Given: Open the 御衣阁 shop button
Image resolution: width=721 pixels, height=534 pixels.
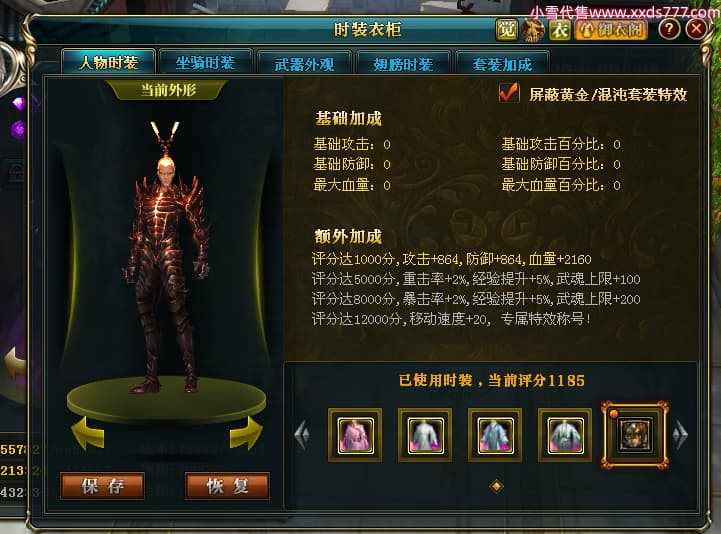Looking at the screenshot, I should click(611, 30).
